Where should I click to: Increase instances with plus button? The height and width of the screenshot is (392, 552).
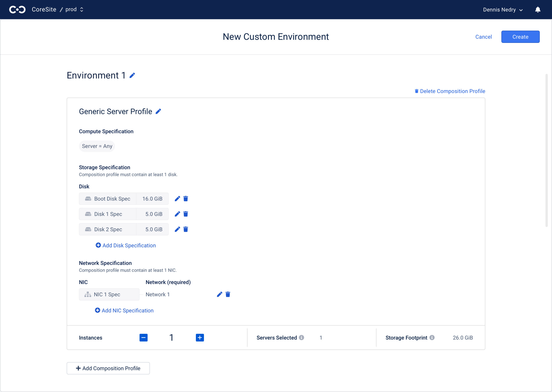click(x=200, y=338)
